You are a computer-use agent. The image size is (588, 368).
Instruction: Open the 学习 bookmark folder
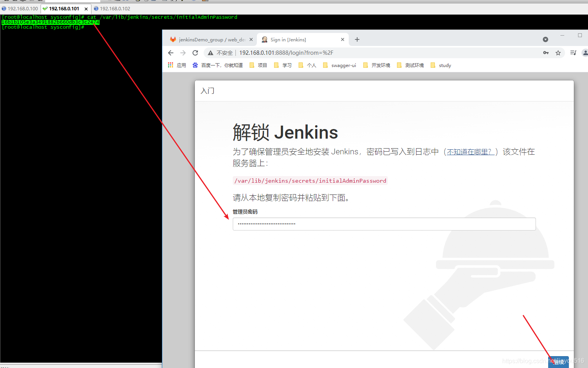[x=283, y=65]
